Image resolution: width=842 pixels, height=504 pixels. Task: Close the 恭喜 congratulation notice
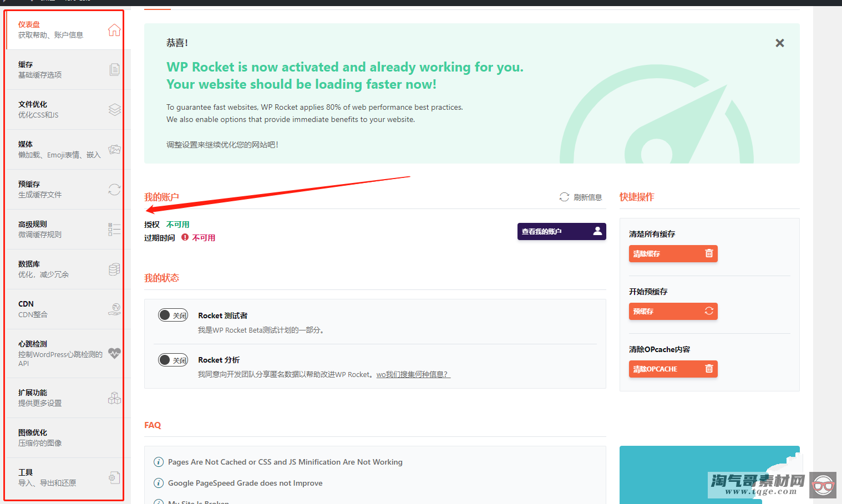779,43
